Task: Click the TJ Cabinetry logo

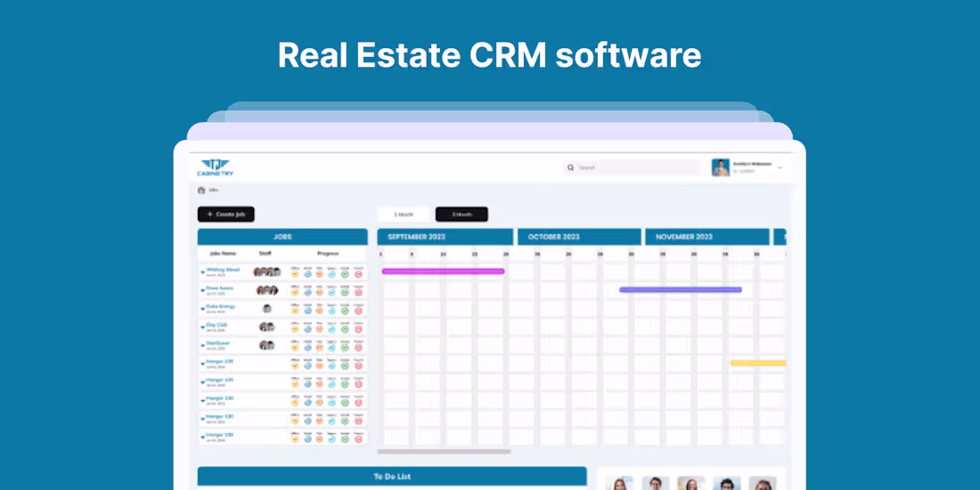Action: [x=215, y=167]
